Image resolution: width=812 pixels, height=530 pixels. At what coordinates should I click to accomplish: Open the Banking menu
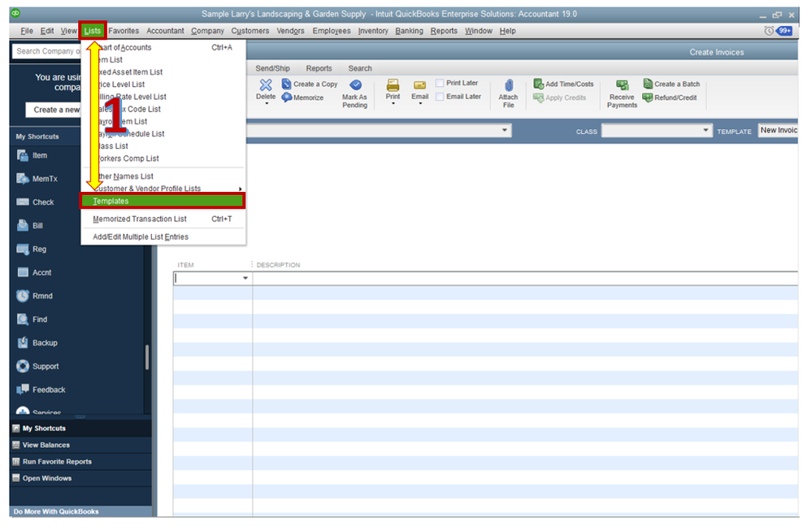(x=409, y=31)
